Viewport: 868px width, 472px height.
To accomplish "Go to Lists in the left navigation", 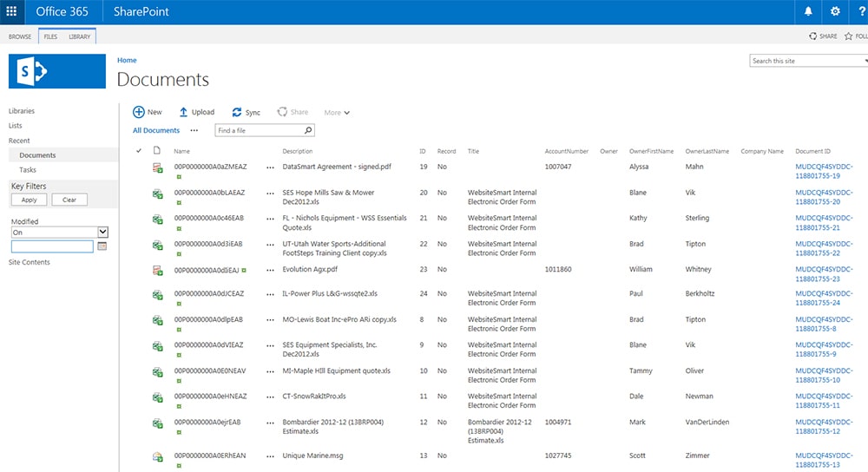I will click(15, 126).
